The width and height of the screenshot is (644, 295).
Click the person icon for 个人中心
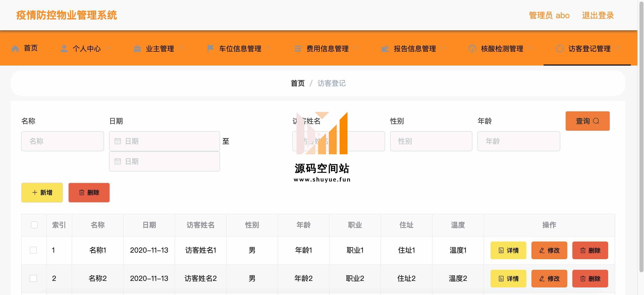point(64,48)
